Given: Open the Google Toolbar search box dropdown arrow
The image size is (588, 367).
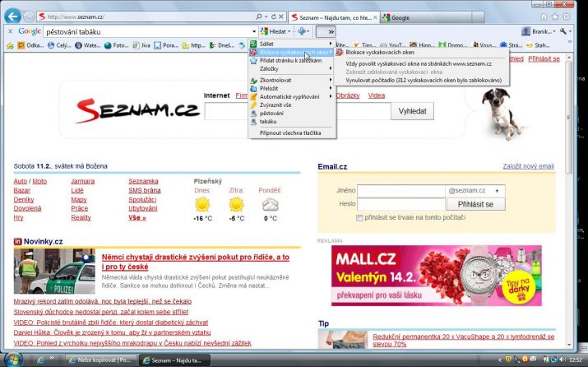Looking at the screenshot, I should pyautogui.click(x=254, y=31).
